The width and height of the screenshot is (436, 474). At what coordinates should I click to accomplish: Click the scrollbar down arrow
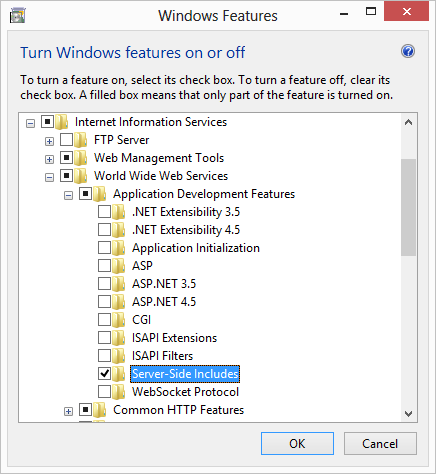pyautogui.click(x=408, y=414)
